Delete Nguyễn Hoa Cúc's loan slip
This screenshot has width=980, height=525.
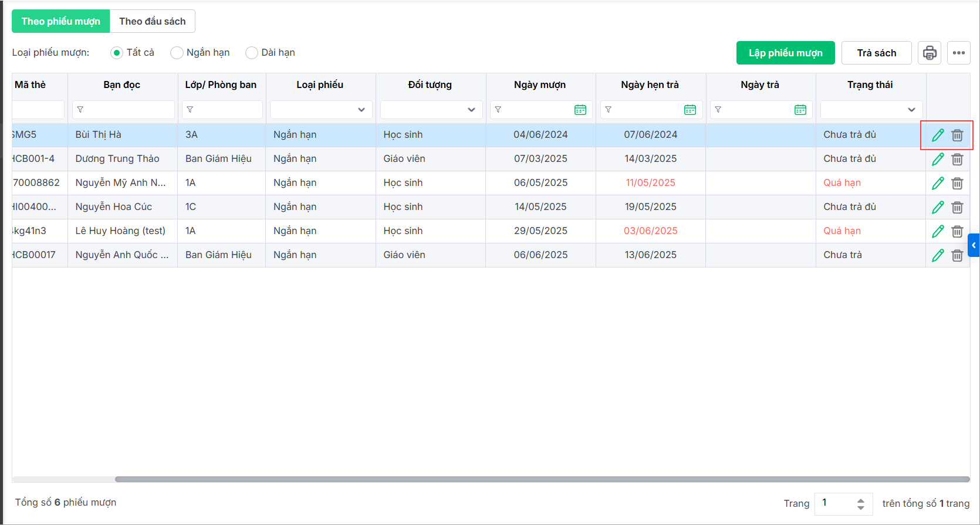(x=957, y=207)
